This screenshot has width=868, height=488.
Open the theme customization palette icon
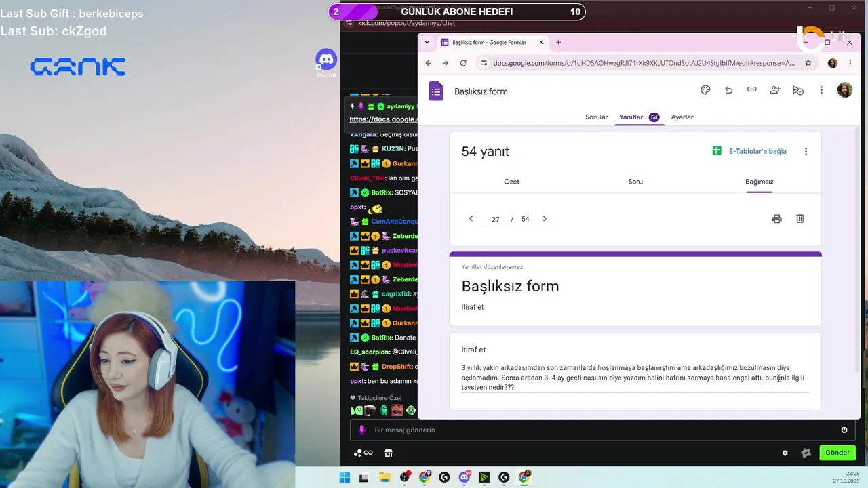click(705, 90)
